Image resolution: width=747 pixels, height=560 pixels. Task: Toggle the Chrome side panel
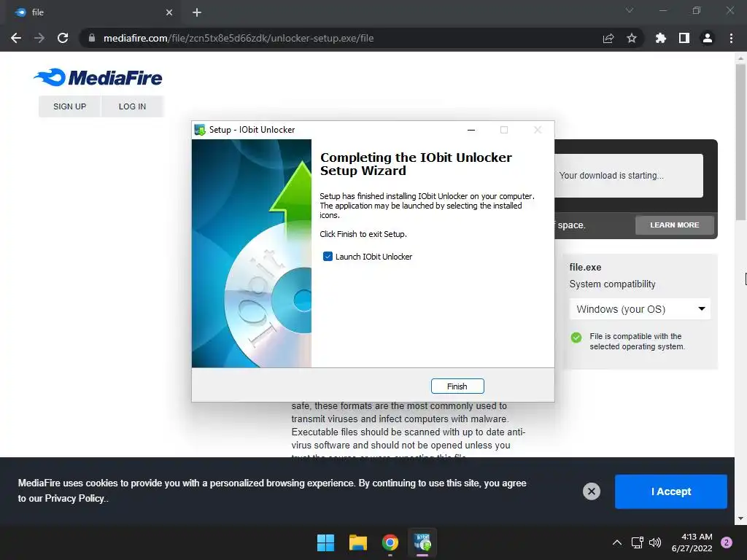pyautogui.click(x=684, y=38)
